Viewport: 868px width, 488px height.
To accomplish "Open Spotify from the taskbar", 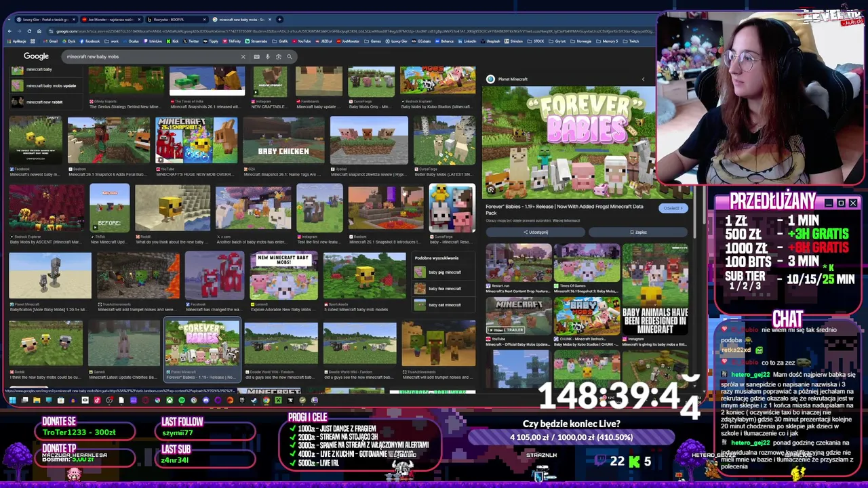I will pyautogui.click(x=182, y=401).
